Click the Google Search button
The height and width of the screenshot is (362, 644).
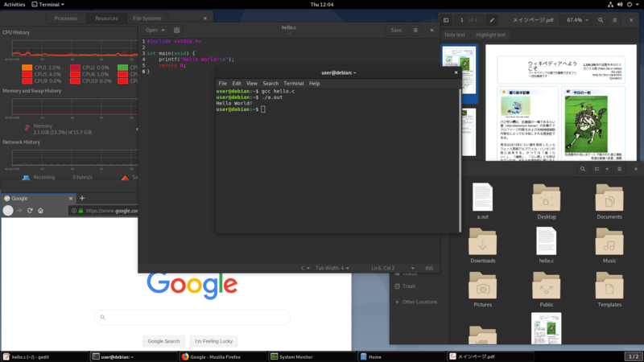[163, 341]
